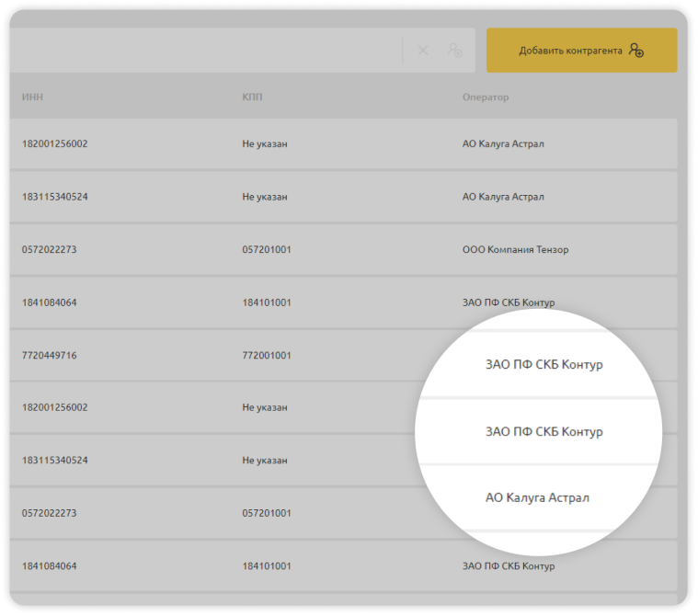Click КПП 184101001 in the last row
The height and width of the screenshot is (616, 698).
[267, 565]
